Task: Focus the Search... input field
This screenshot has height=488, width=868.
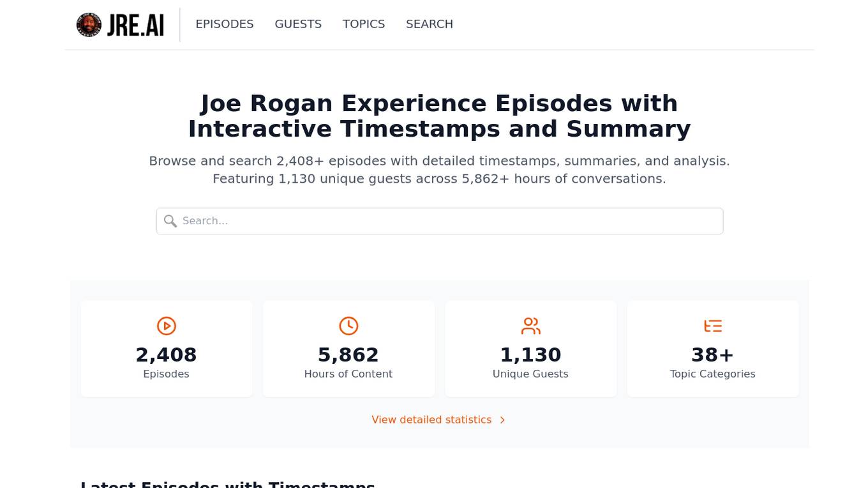Action: point(440,221)
